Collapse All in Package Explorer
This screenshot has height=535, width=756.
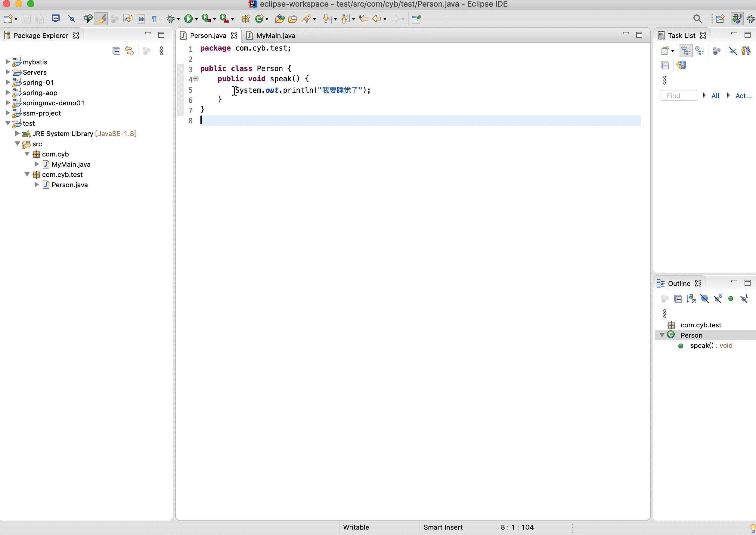116,51
